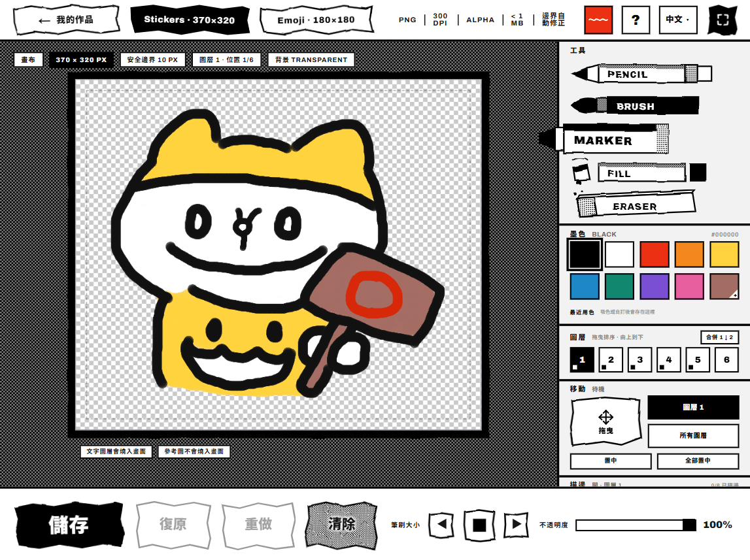Select the Pencil tool

(641, 74)
